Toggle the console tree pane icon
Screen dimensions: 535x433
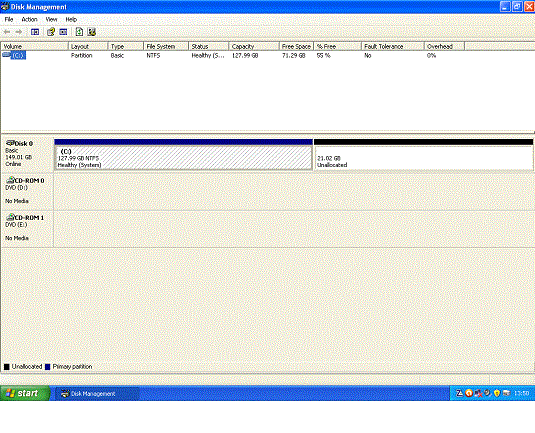tap(35, 32)
